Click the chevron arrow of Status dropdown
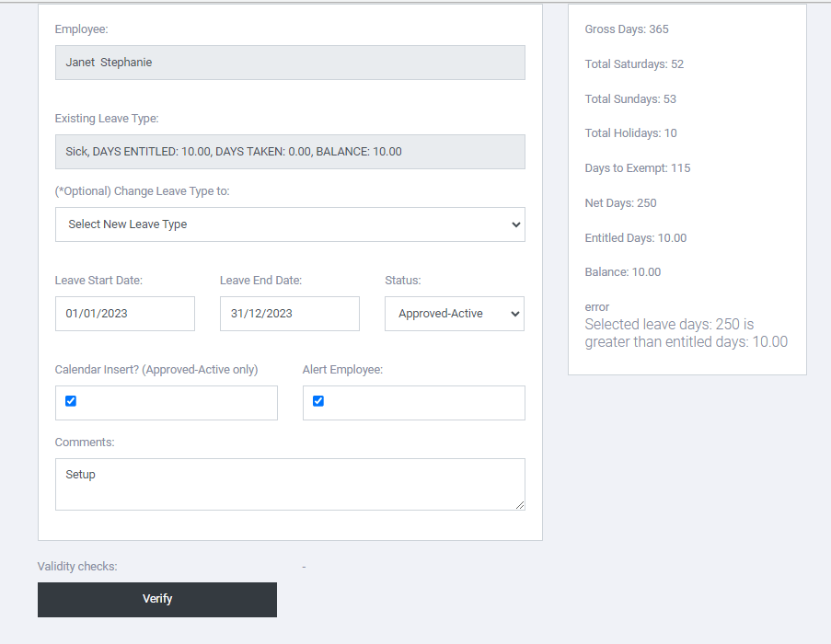Image resolution: width=831 pixels, height=644 pixels. tap(514, 314)
